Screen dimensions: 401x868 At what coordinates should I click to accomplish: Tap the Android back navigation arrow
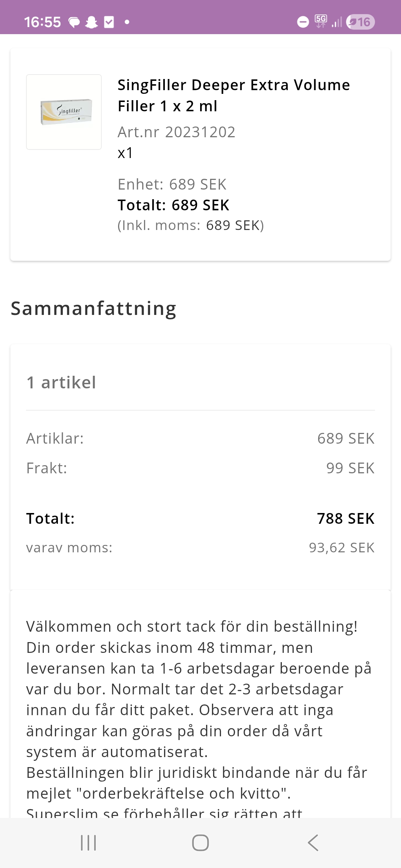pyautogui.click(x=313, y=843)
